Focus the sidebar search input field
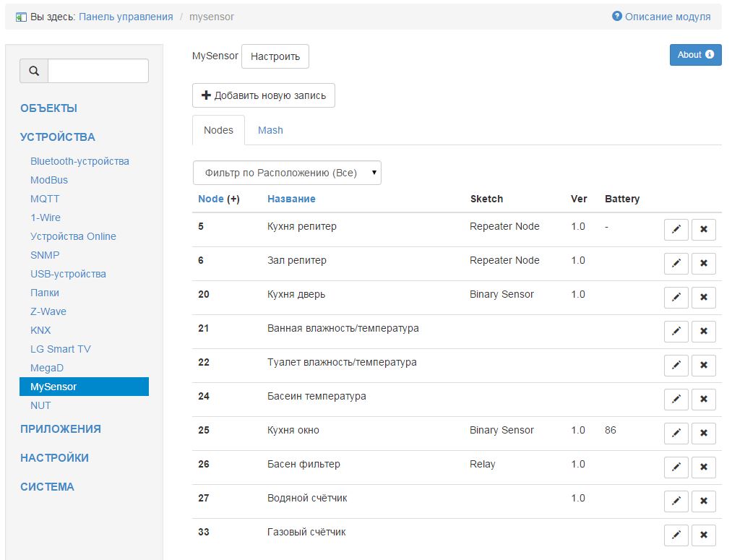732x560 pixels. 98,71
